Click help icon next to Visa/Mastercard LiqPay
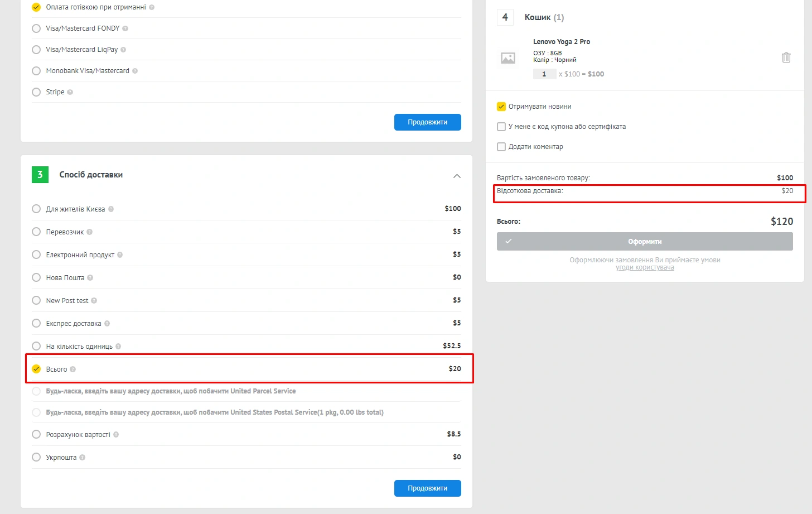This screenshot has width=812, height=514. click(x=123, y=50)
